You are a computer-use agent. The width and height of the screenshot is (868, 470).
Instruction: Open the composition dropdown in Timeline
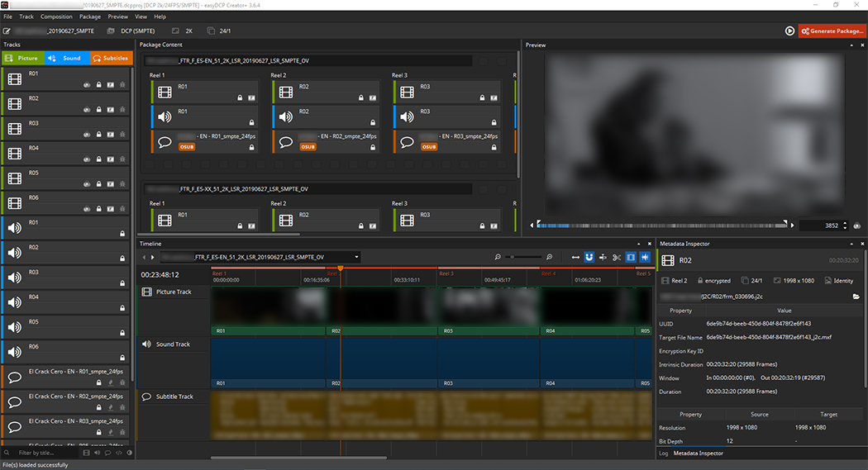point(356,257)
